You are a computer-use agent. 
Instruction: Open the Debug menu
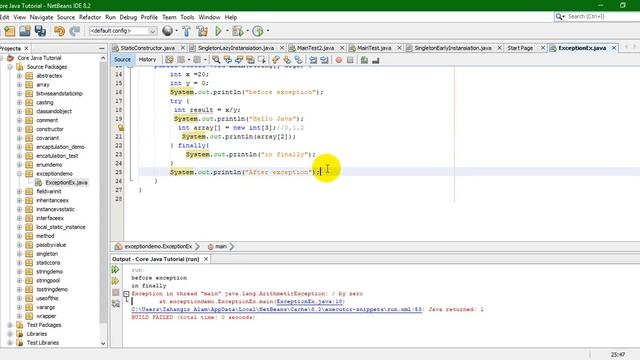[x=128, y=17]
